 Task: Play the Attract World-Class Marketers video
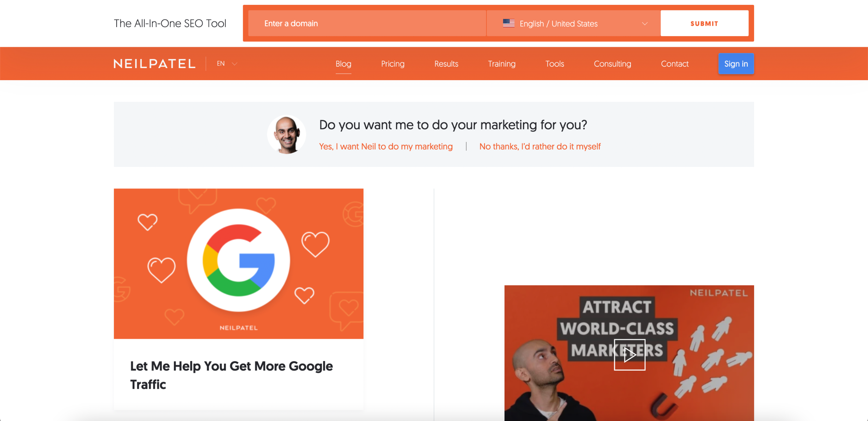tap(629, 355)
